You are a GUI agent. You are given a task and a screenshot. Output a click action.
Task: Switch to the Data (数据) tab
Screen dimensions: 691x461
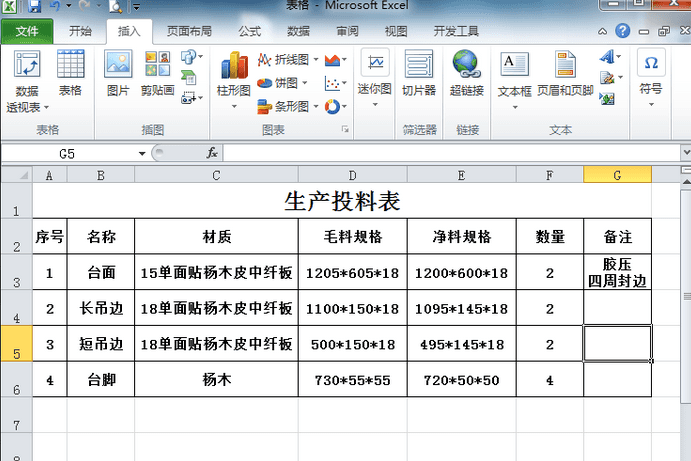298,31
